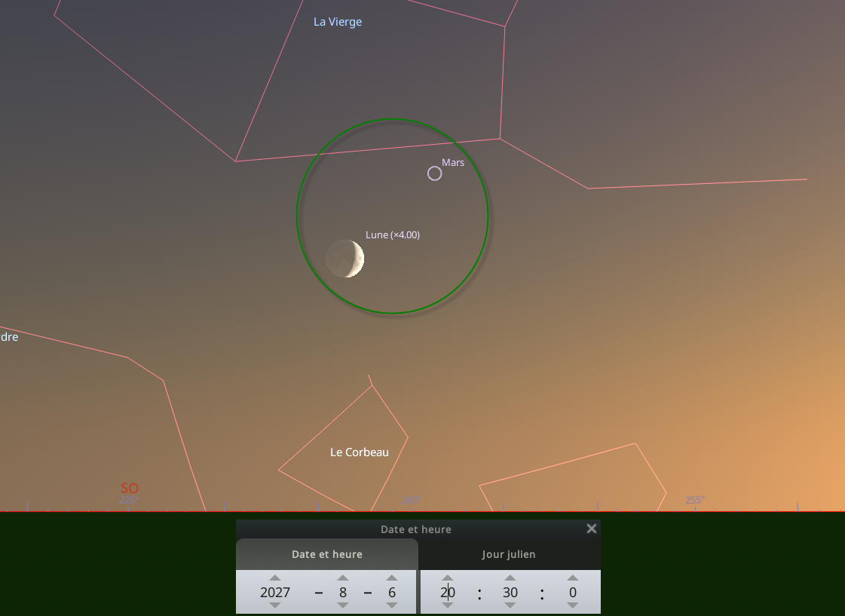Select Mars in the sky view
Viewport: 845px width, 616px height.
click(434, 173)
